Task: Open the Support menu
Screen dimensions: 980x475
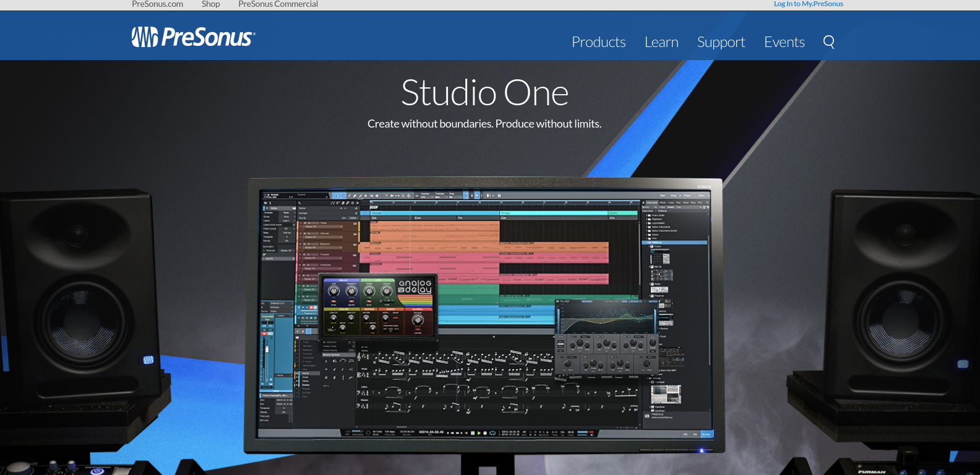Action: (721, 42)
